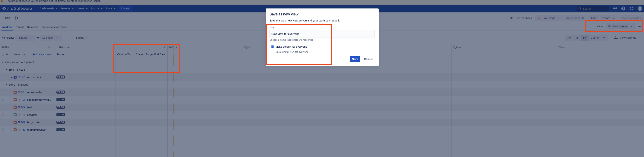Open the feedback megaphone icon in the top bar

[615, 8]
